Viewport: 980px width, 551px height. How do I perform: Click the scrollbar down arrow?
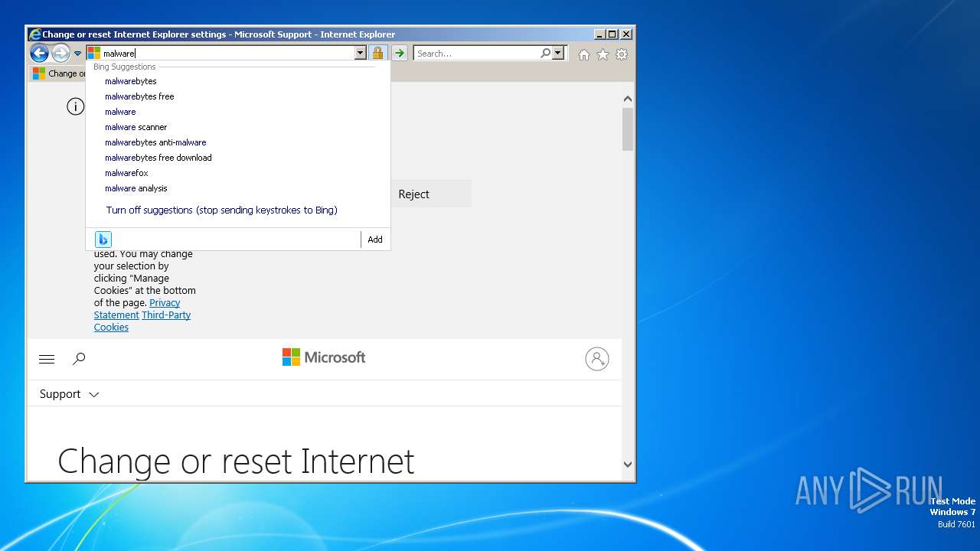628,464
